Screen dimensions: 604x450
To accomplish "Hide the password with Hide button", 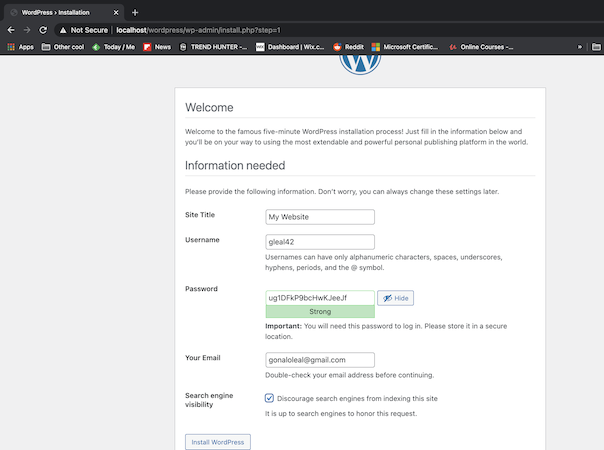I will tap(395, 298).
